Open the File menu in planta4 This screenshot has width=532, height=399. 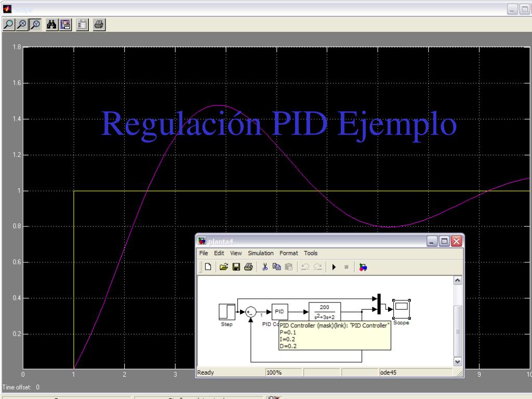pos(204,253)
